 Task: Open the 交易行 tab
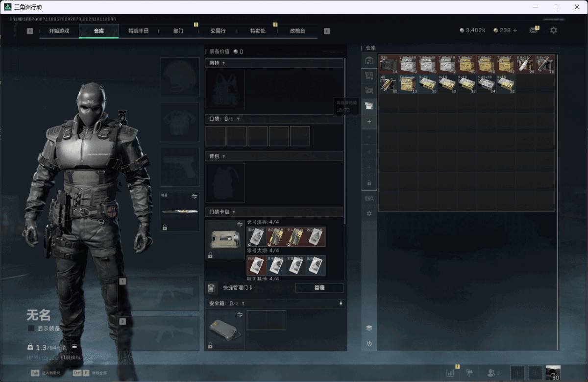pyautogui.click(x=218, y=31)
